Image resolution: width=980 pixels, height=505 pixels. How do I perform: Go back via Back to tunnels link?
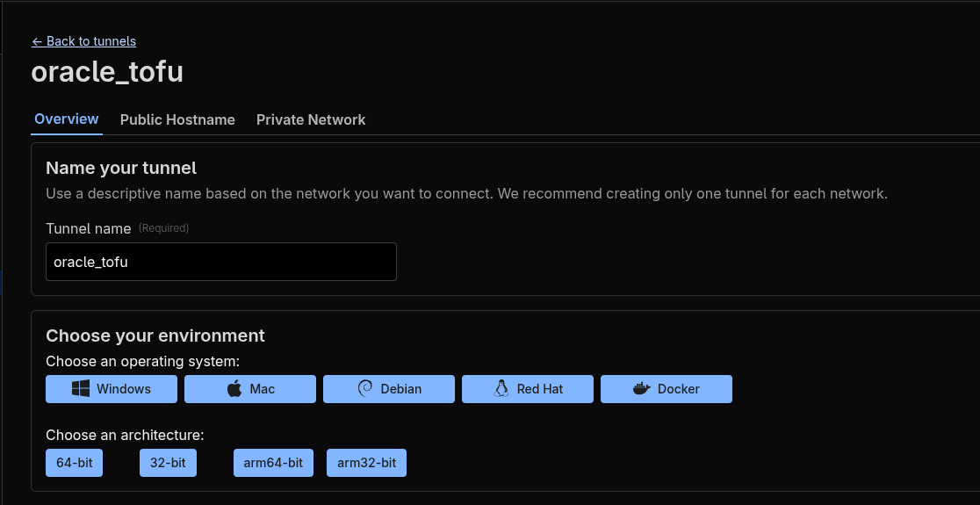[83, 41]
